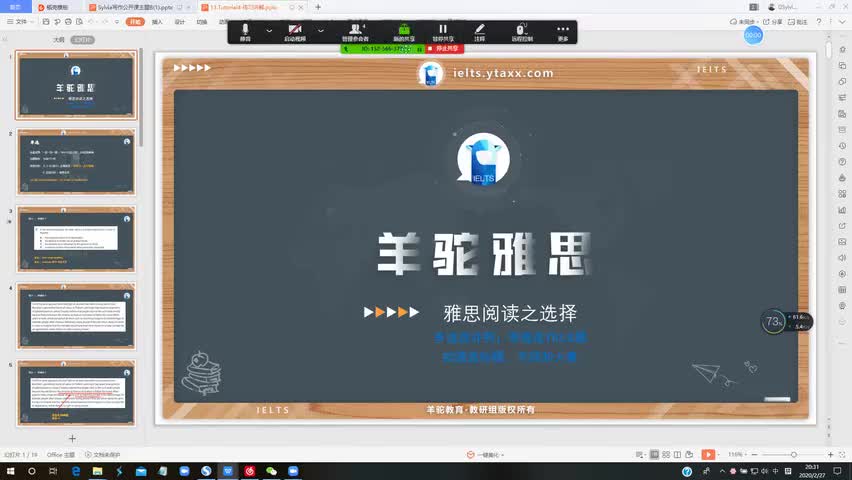Viewport: 852px width, 480px height.
Task: Click the slide title 羊驼雅思
Action: pyautogui.click(x=484, y=253)
